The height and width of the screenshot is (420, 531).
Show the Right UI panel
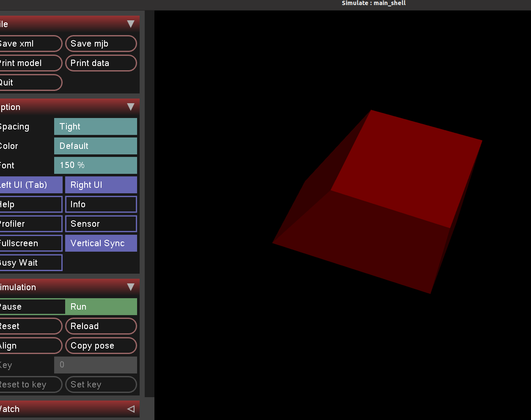pos(101,185)
